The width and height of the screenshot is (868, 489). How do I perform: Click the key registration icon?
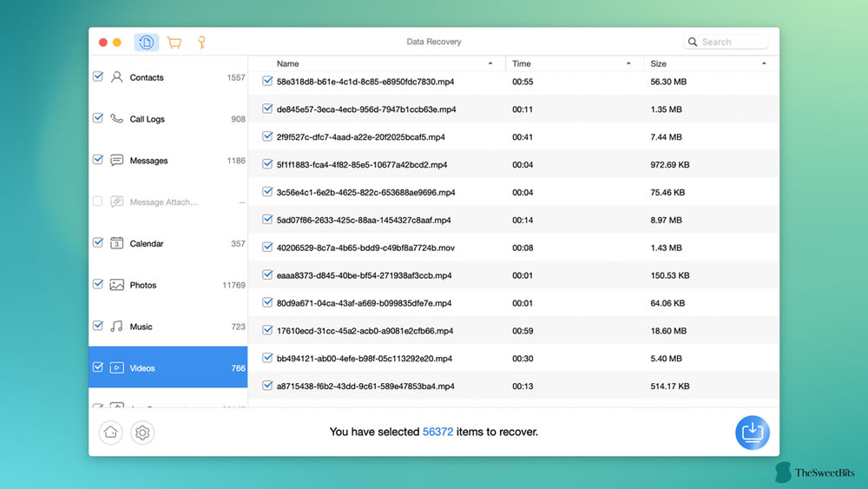click(x=201, y=42)
